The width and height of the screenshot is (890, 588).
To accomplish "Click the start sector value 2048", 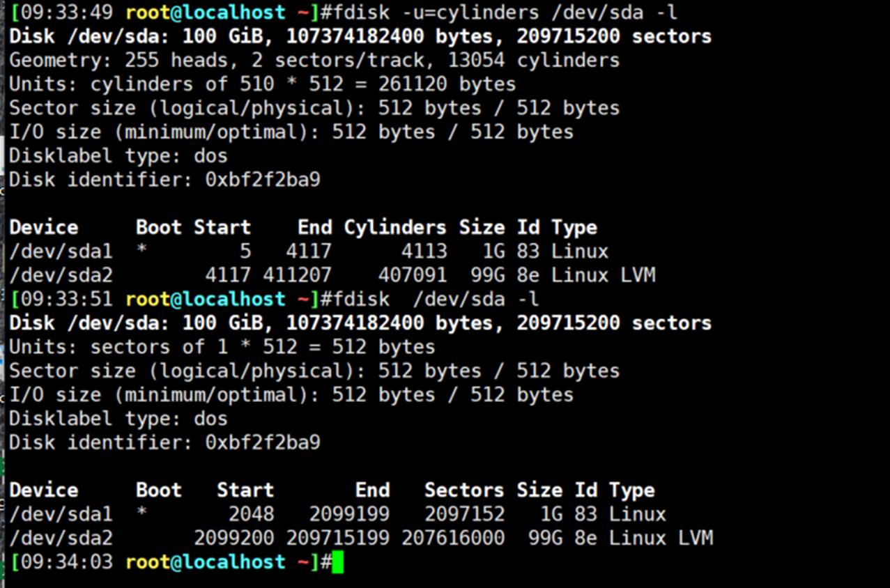I will tap(251, 515).
